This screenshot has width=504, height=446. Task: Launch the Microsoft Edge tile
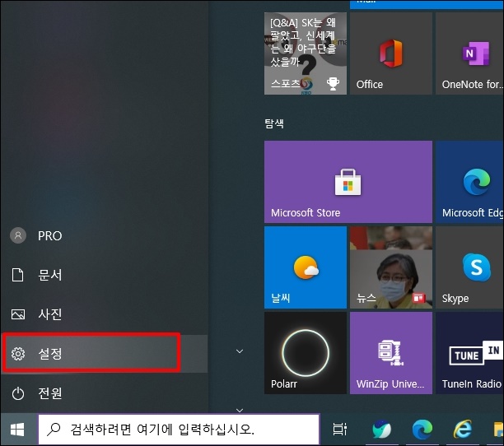click(x=469, y=182)
